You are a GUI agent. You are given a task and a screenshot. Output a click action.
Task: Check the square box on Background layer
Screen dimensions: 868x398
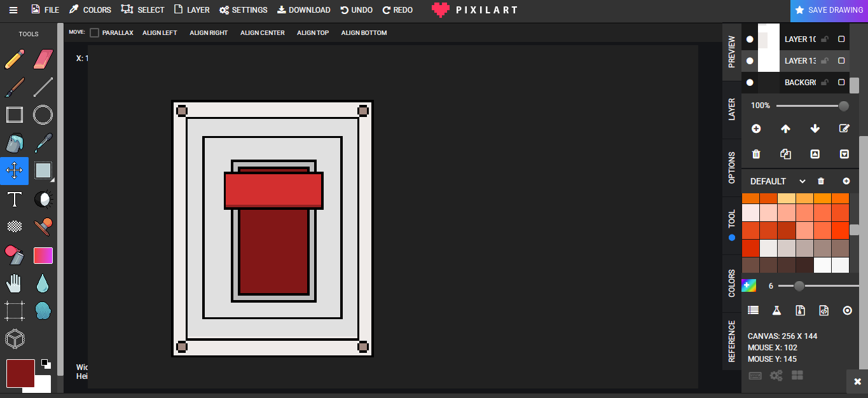point(841,82)
